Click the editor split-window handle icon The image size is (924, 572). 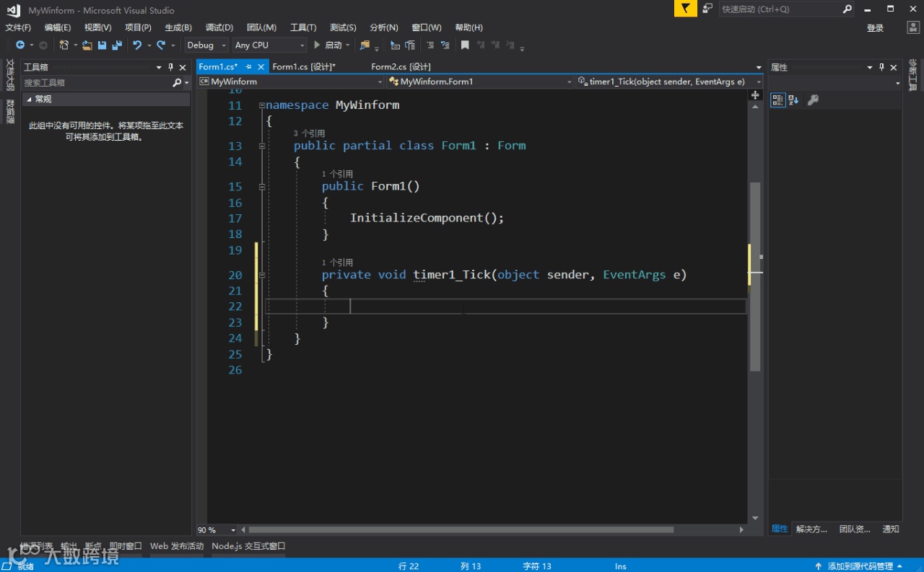click(x=755, y=95)
